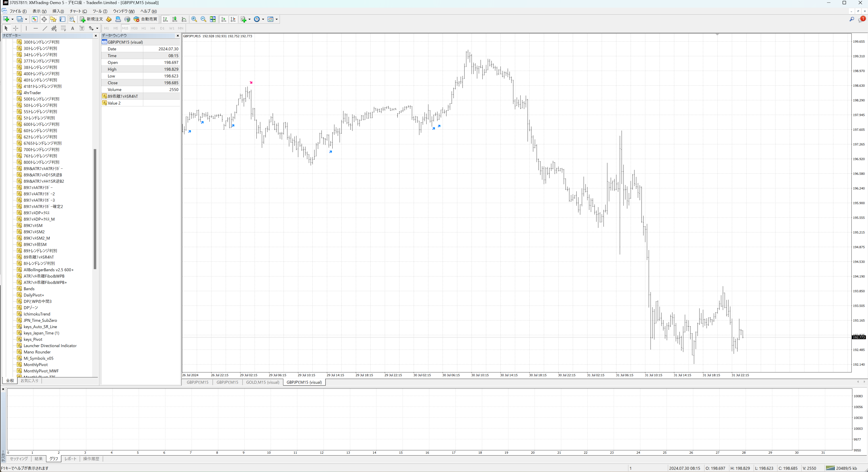The height and width of the screenshot is (472, 868).
Task: Open the レポート tester tab
Action: (x=70, y=458)
